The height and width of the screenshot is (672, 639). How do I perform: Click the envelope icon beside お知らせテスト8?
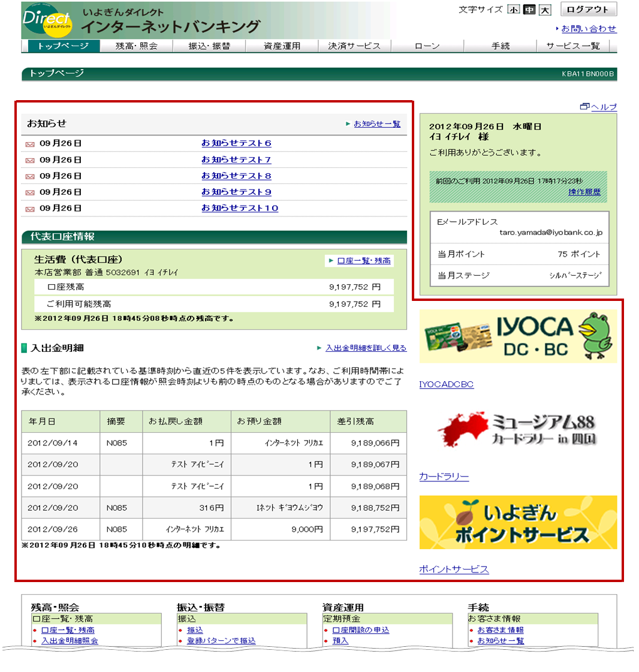pyautogui.click(x=30, y=177)
